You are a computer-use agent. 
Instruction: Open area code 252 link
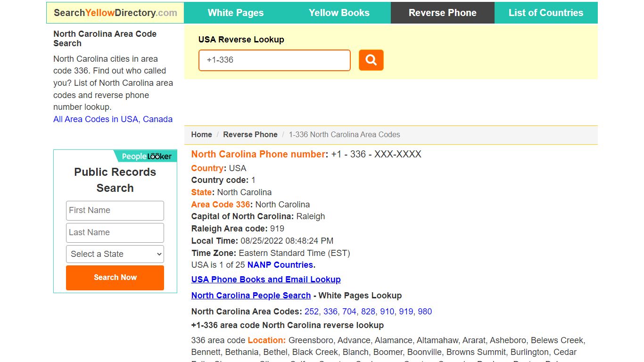[312, 312]
